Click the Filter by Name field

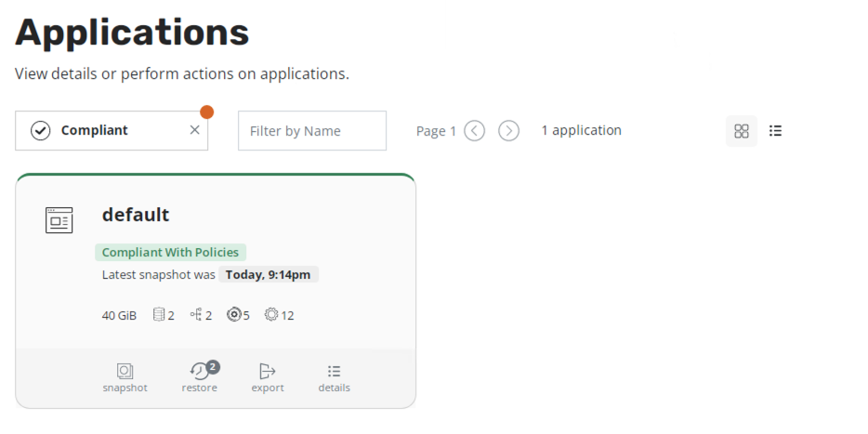(x=311, y=131)
